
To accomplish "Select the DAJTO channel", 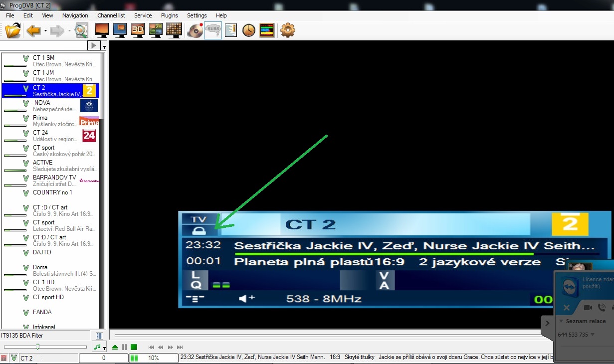I will click(51, 255).
